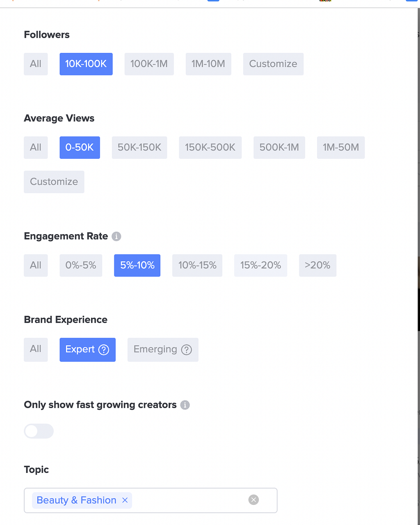The width and height of the screenshot is (420, 525).
Task: Select the 100K-1M followers option
Action: click(149, 64)
